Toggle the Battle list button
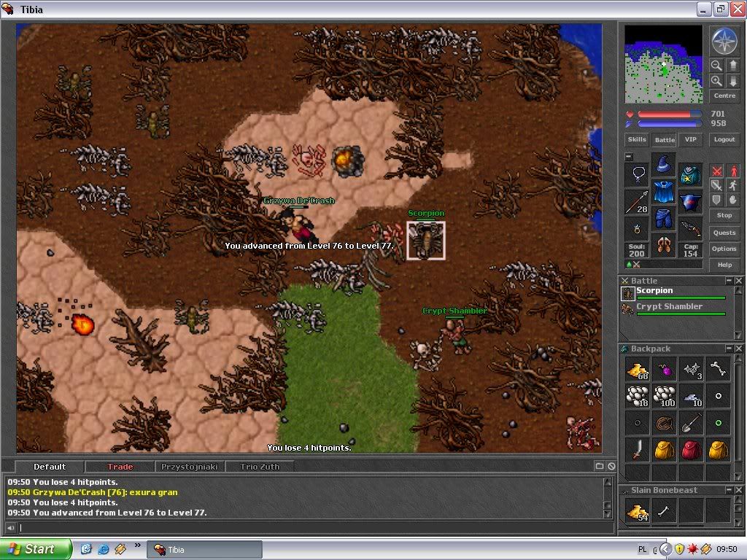This screenshot has height=560, width=747. (x=664, y=139)
